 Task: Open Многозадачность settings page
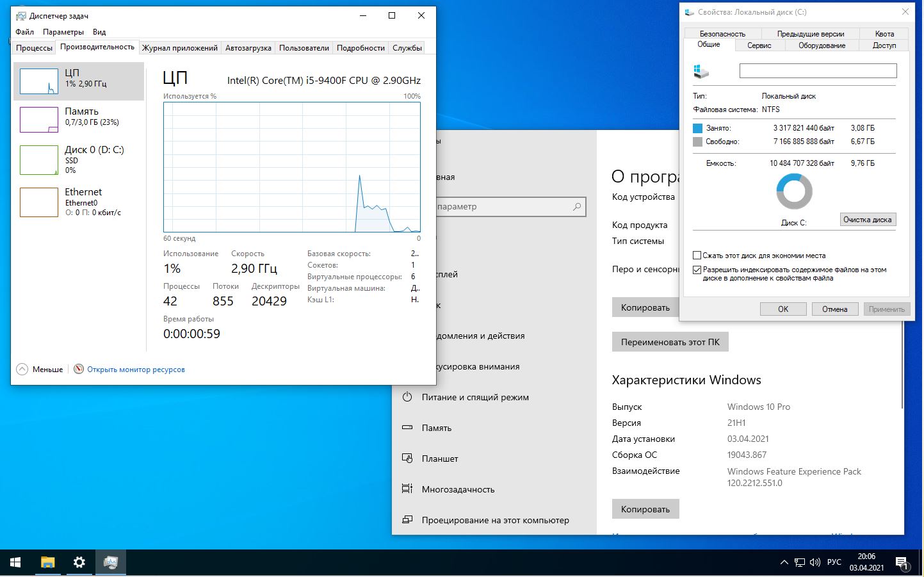pos(458,489)
